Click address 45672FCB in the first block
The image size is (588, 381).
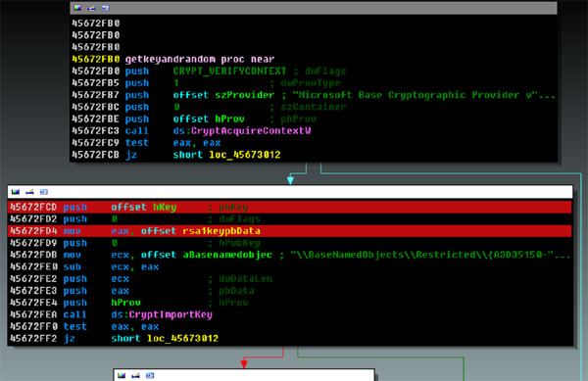point(96,155)
